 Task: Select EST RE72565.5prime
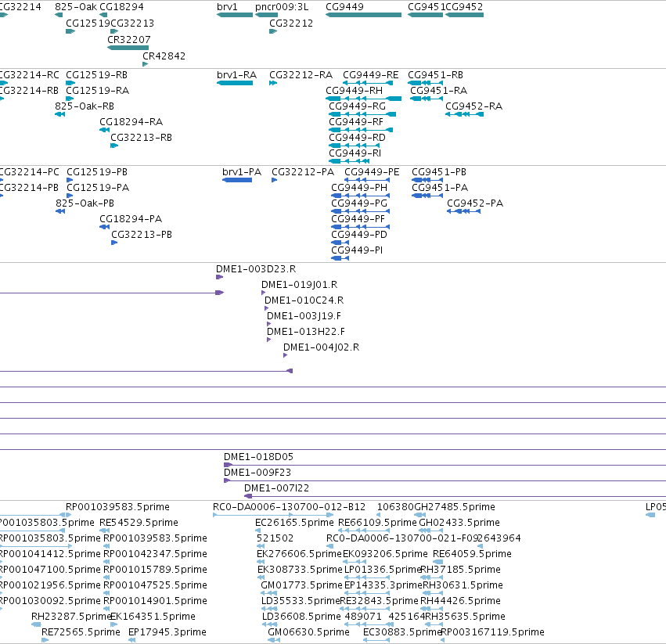click(x=45, y=640)
